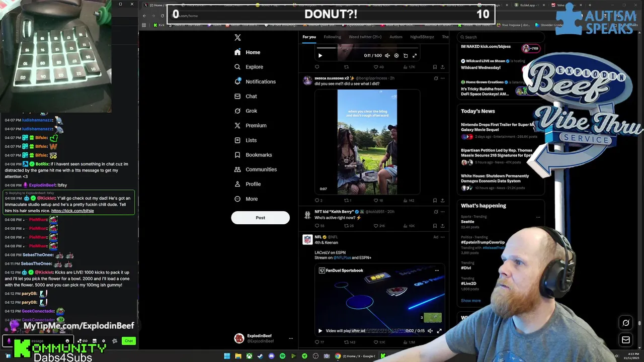Switch to the Weed twitter (21+) tab
644x362 pixels.
click(365, 37)
